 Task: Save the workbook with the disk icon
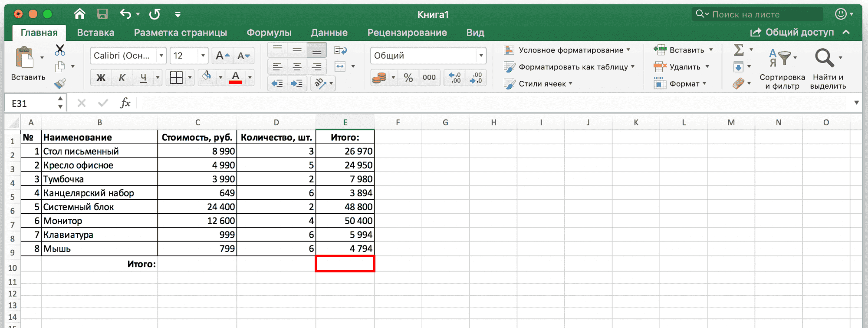(102, 14)
